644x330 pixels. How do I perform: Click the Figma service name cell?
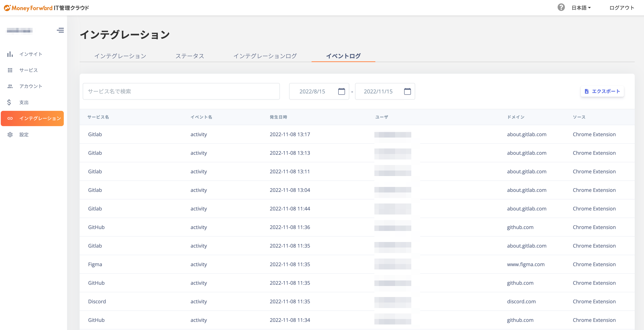(x=95, y=264)
